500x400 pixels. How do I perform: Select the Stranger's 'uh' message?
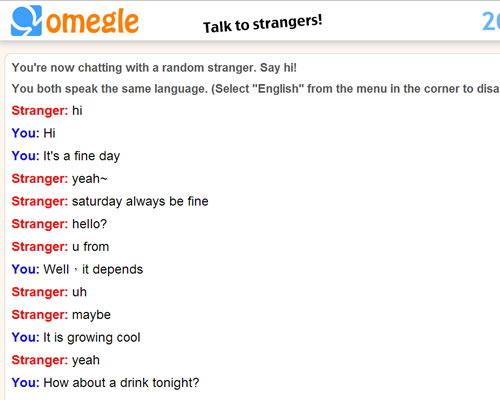tap(49, 292)
